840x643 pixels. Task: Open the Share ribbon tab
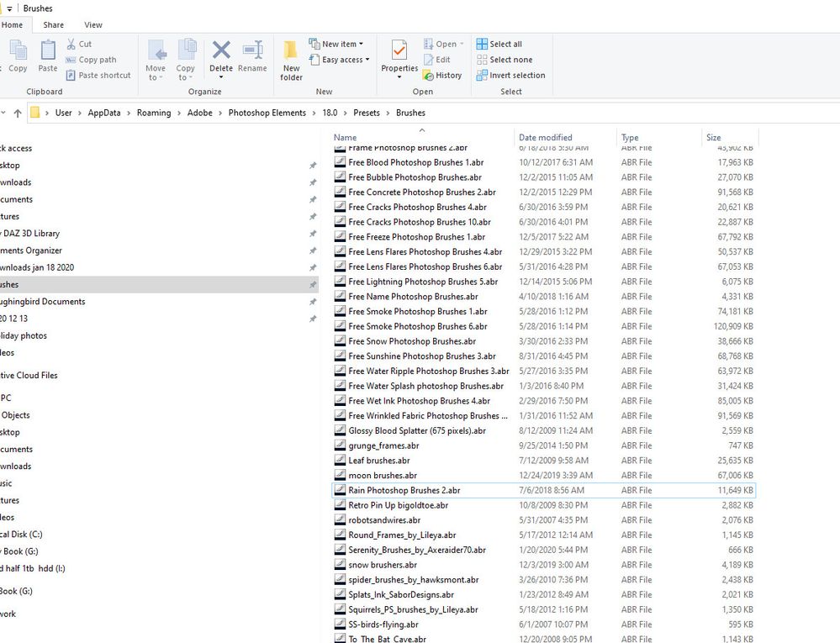coord(53,24)
